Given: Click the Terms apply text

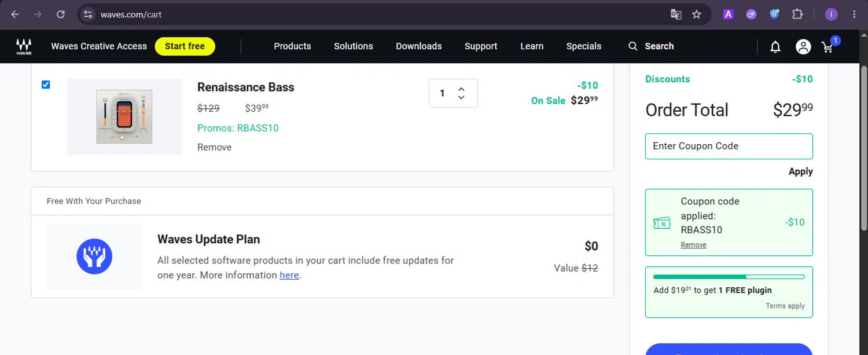Looking at the screenshot, I should pyautogui.click(x=785, y=306).
